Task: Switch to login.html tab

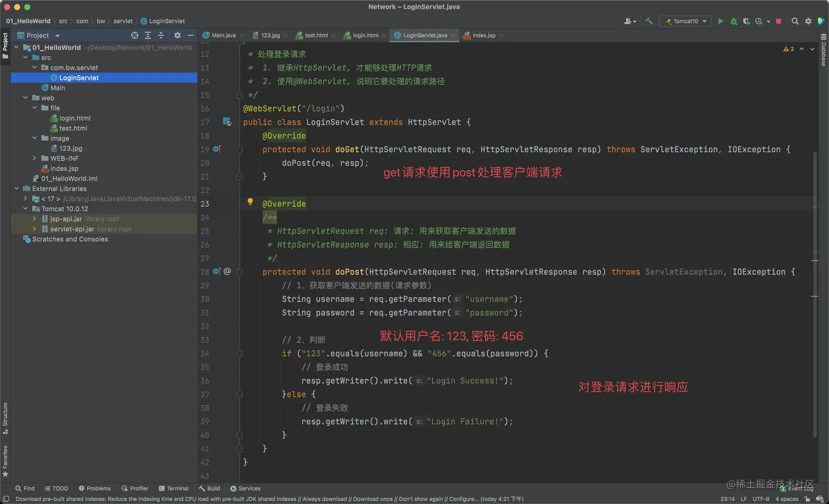Action: (365, 36)
